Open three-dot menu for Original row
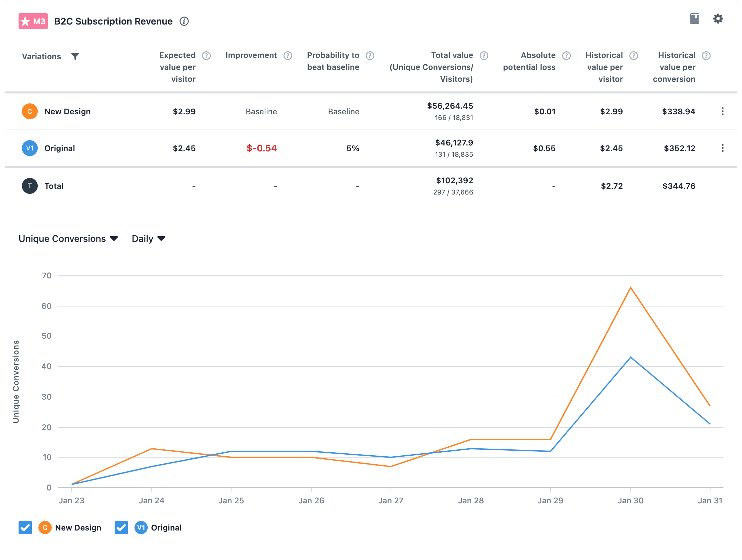Image resolution: width=742 pixels, height=560 pixels. [x=722, y=148]
